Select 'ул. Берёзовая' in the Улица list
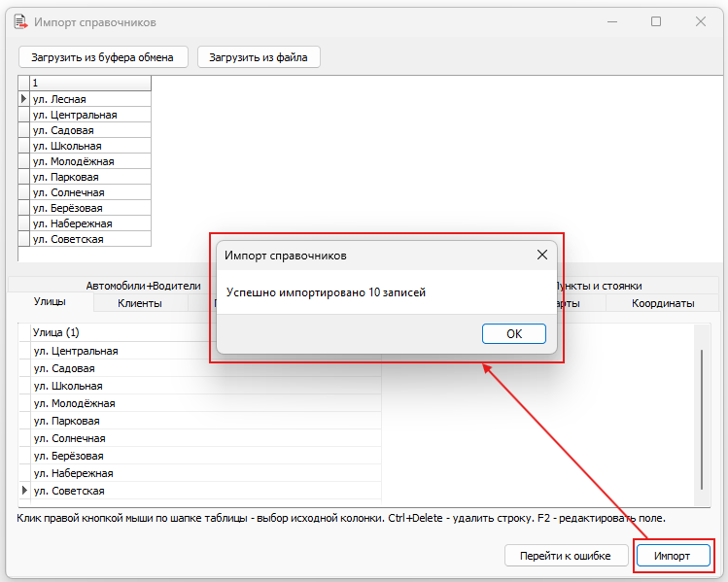The image size is (728, 582). (x=206, y=456)
